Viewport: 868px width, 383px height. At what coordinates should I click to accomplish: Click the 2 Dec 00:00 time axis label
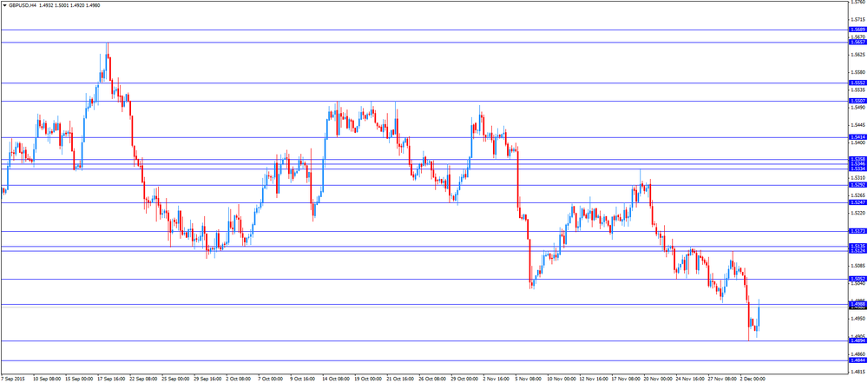point(754,380)
